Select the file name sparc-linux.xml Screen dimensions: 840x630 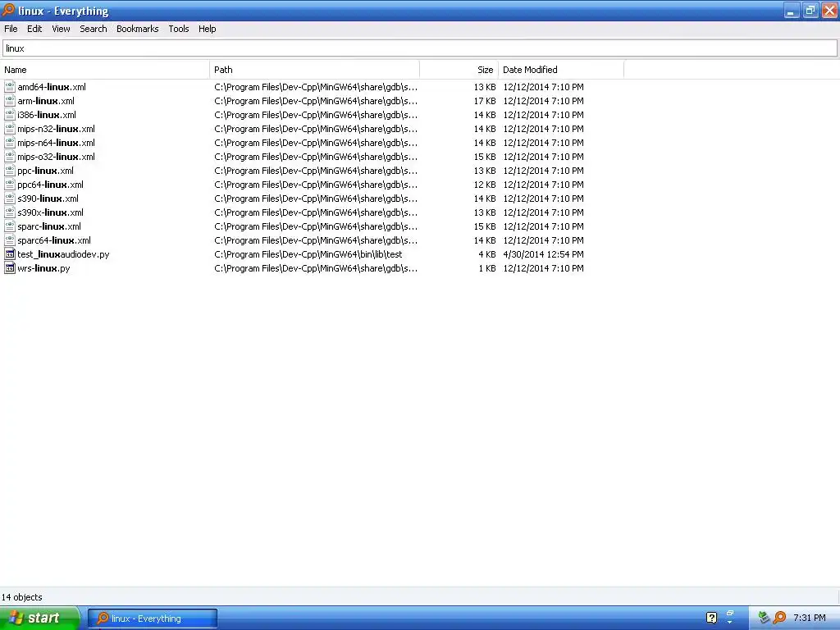click(49, 226)
